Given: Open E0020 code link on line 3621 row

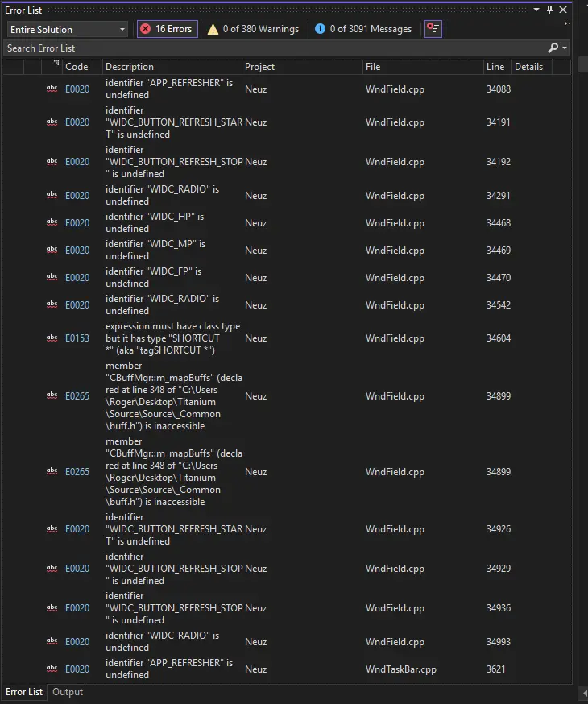Looking at the screenshot, I should (77, 669).
